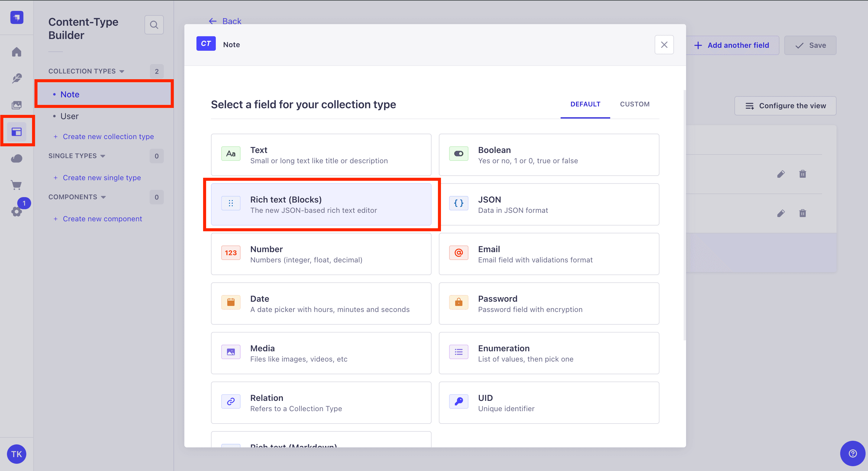Open Settings gear icon with badge
The image size is (868, 471).
(17, 211)
